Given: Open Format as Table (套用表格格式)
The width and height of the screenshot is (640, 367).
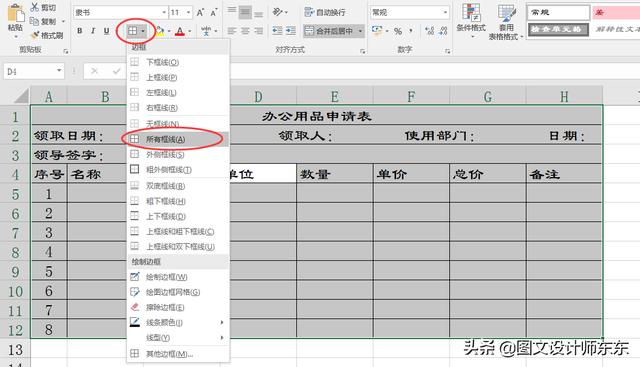Looking at the screenshot, I should [506, 22].
